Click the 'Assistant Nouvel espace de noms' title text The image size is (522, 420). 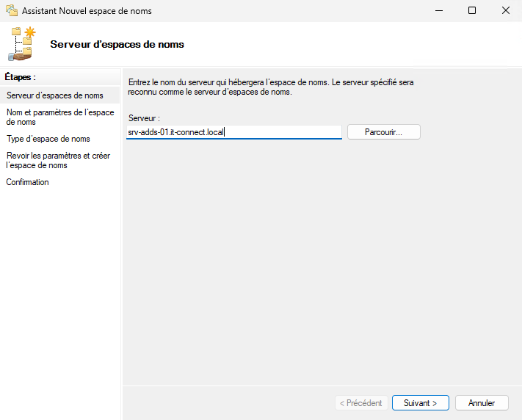click(x=87, y=11)
